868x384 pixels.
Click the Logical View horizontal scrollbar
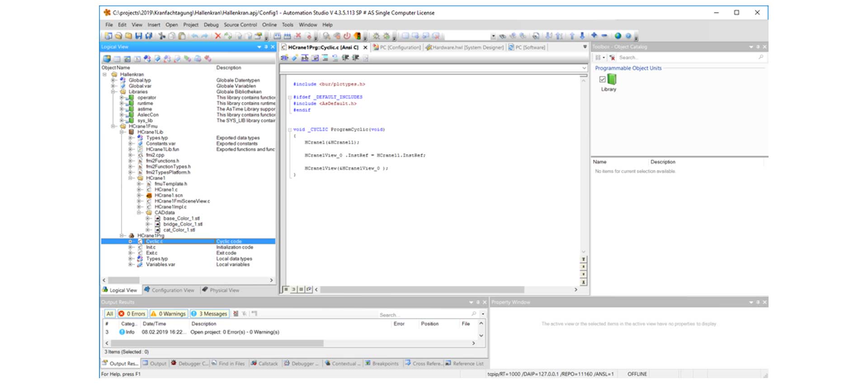(123, 281)
